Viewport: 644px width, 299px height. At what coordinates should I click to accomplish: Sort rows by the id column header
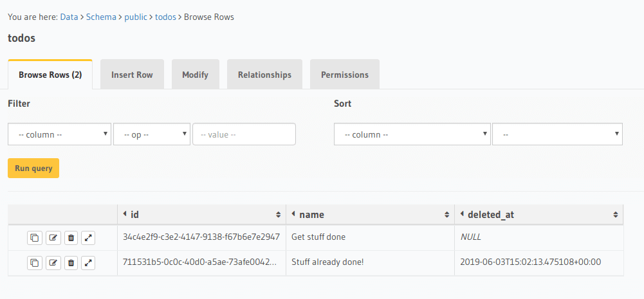click(x=135, y=214)
